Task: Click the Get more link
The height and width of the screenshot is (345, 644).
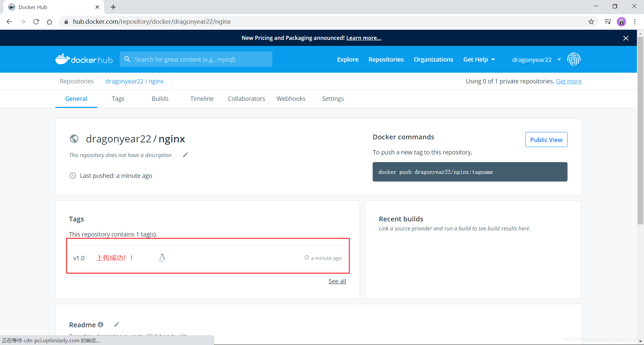Action: 569,81
